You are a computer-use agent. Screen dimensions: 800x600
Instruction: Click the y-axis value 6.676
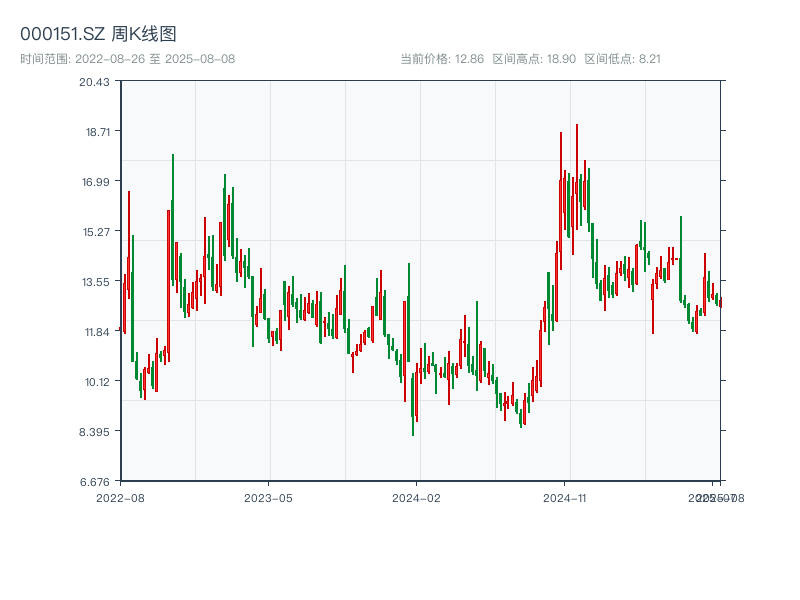(95, 482)
